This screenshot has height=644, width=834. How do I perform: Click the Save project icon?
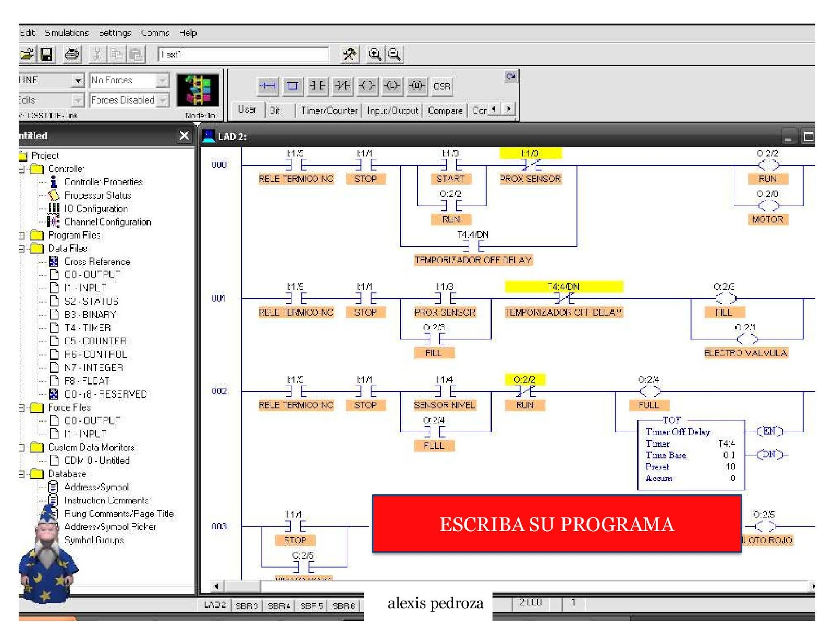(x=46, y=55)
